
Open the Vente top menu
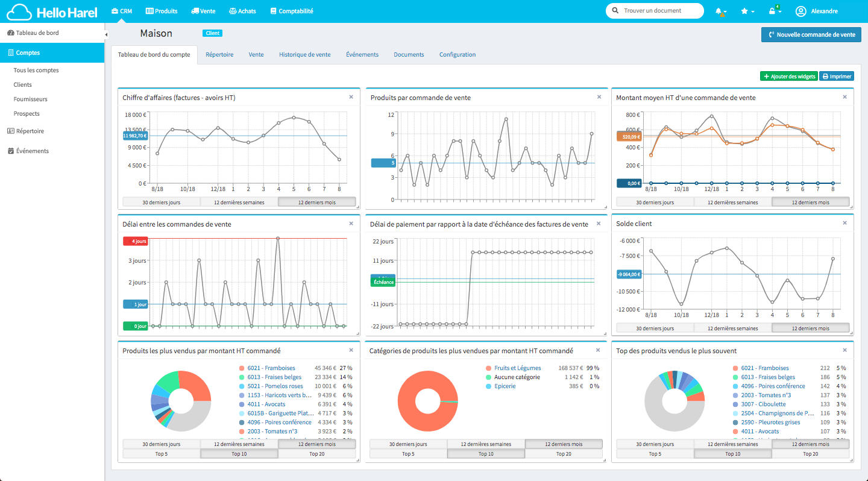tap(203, 11)
